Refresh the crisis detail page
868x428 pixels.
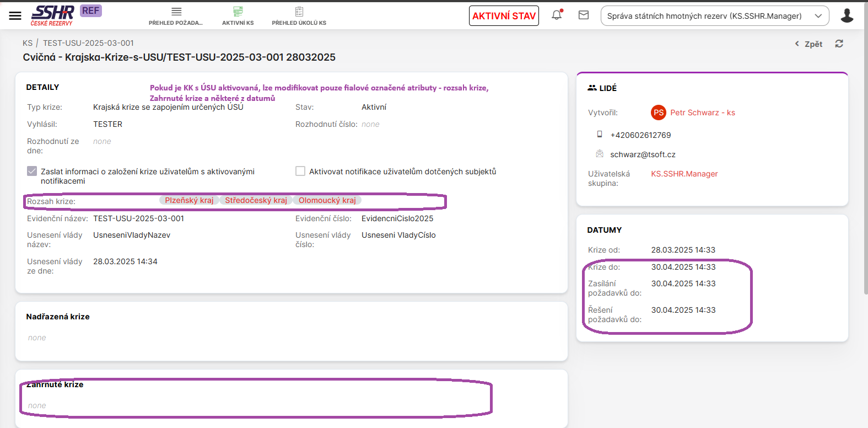839,44
